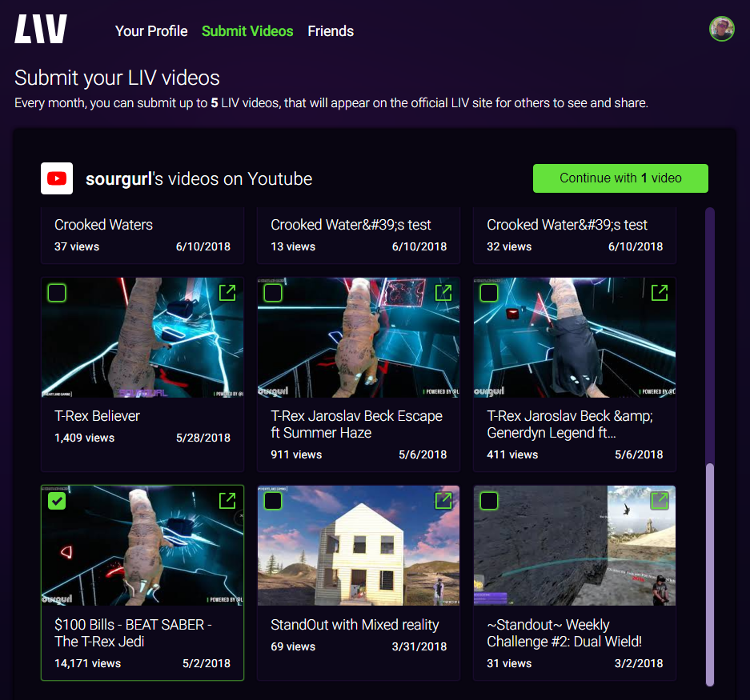Click the 3/31/2018 date
This screenshot has height=700, width=750.
[419, 646]
